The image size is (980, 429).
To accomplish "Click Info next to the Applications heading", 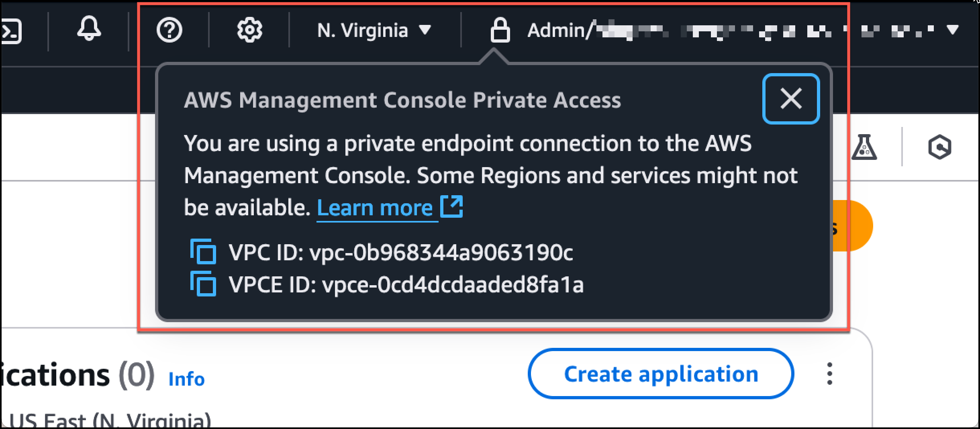I will tap(186, 378).
